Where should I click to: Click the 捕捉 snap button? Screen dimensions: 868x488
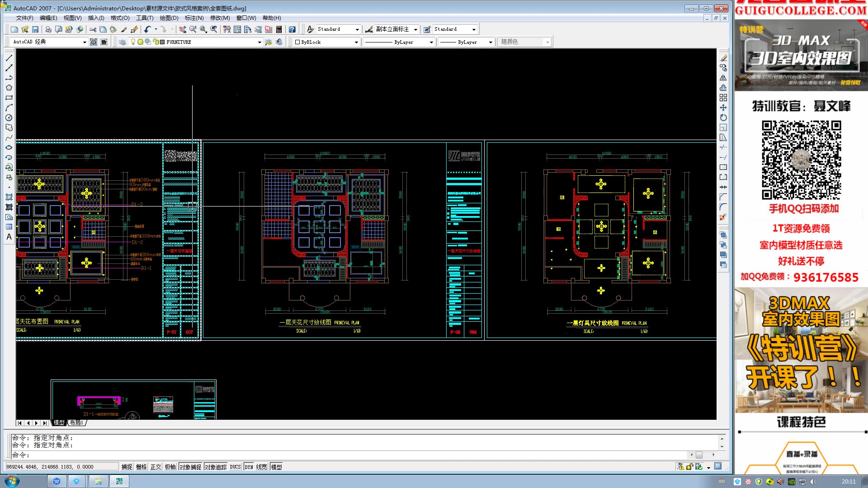click(127, 467)
